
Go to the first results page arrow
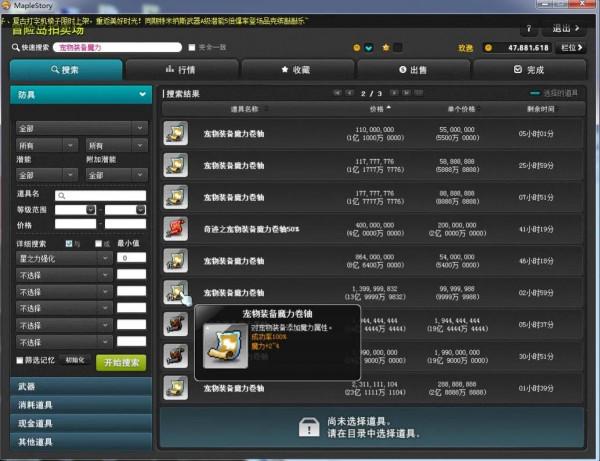click(337, 93)
